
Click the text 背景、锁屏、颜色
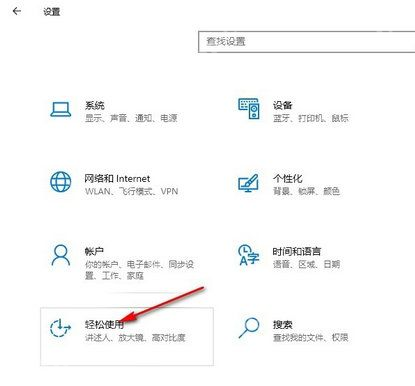coord(306,191)
